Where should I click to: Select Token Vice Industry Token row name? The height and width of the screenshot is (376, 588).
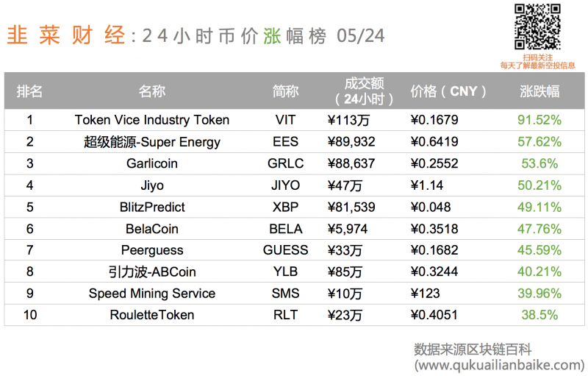point(152,120)
